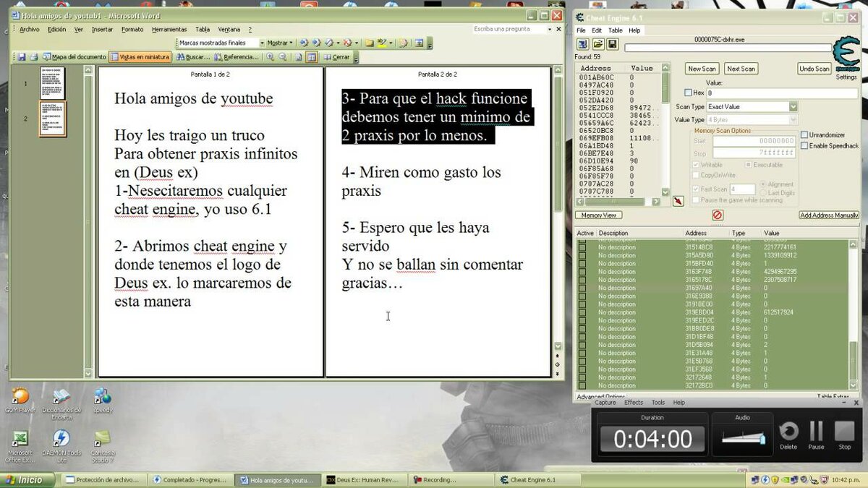Screen dimensions: 868x488
Task: Click the highlight tool in Word reviewing toolbar
Action: [x=381, y=43]
